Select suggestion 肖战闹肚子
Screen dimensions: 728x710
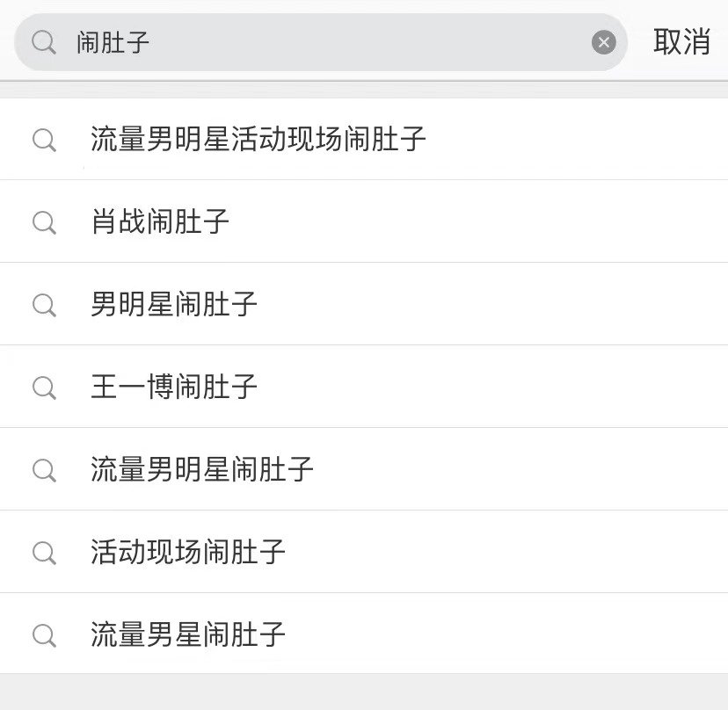point(160,221)
